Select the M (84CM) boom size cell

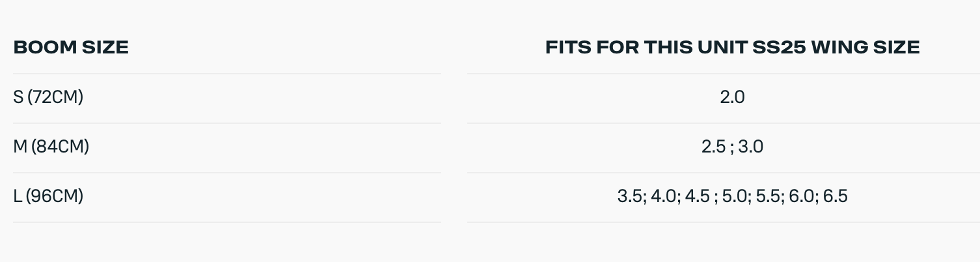coord(51,147)
